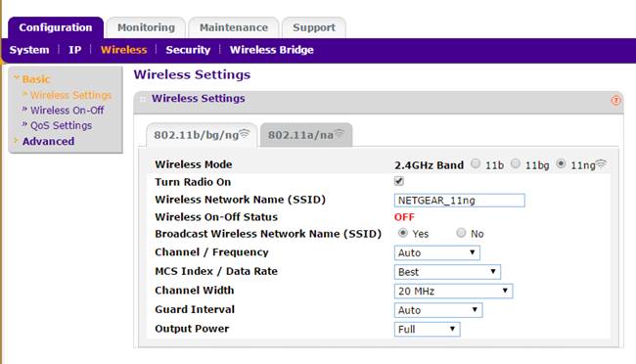Select the 11bg wireless mode option
Screen dimensions: 636x364
pos(515,164)
